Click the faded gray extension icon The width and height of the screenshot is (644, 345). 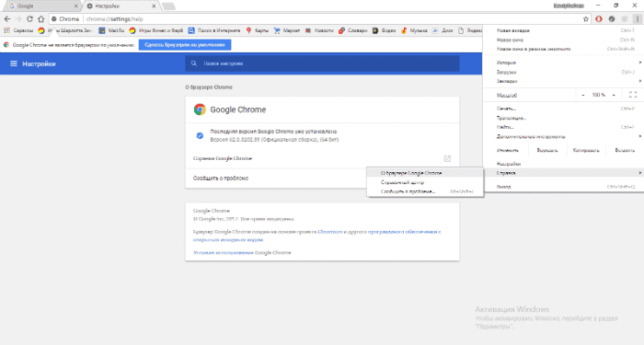(x=625, y=19)
